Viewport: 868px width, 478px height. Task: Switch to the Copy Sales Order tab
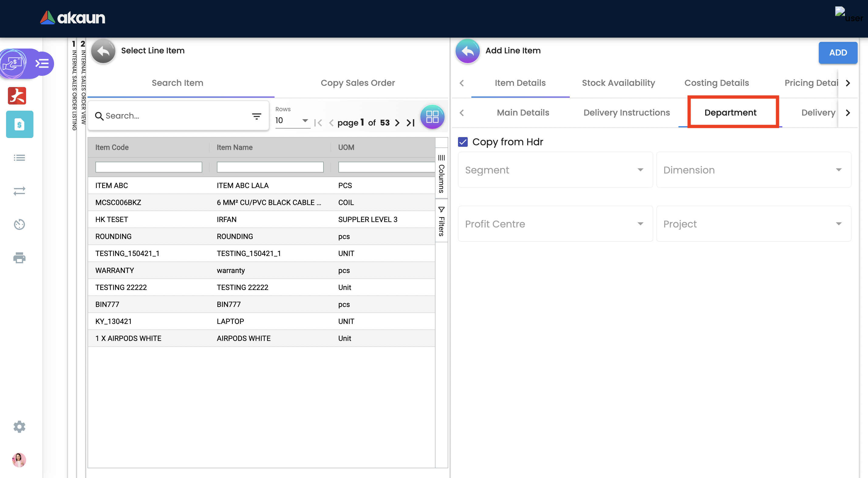tap(357, 83)
